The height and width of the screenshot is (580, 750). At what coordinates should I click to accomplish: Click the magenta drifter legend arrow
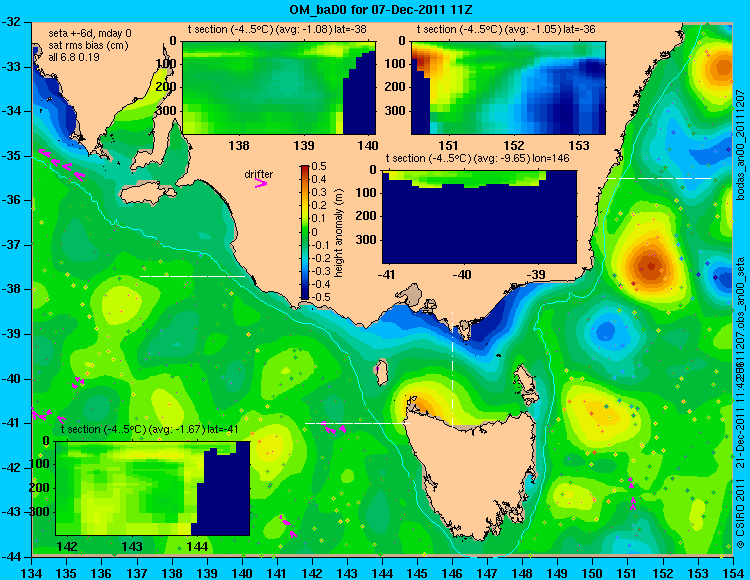[261, 183]
